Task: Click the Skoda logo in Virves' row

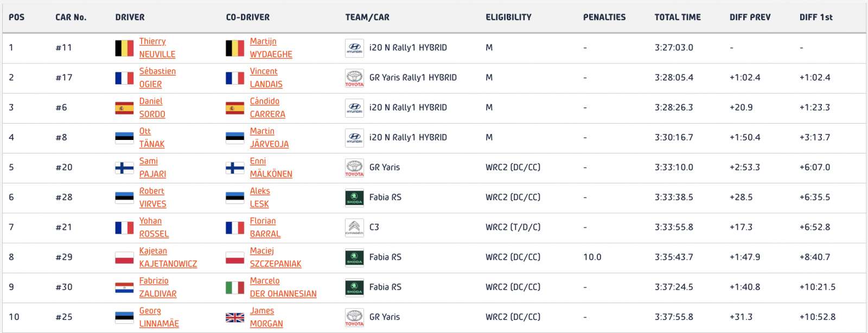Action: 354,197
